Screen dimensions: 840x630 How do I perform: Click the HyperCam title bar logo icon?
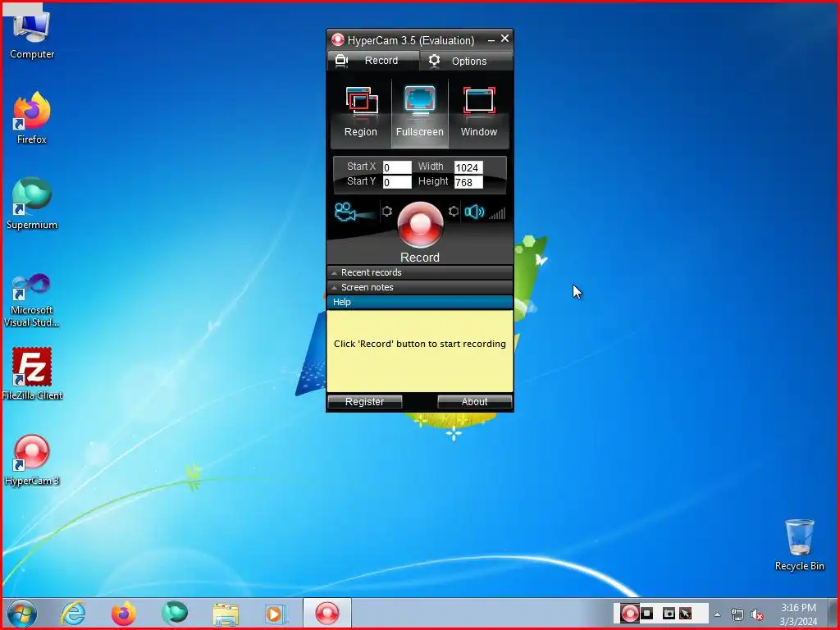(337, 39)
